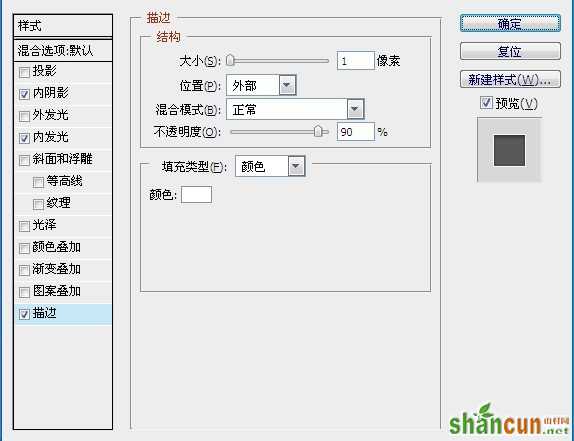Click the 复位 reset button
574x441 pixels.
point(510,51)
